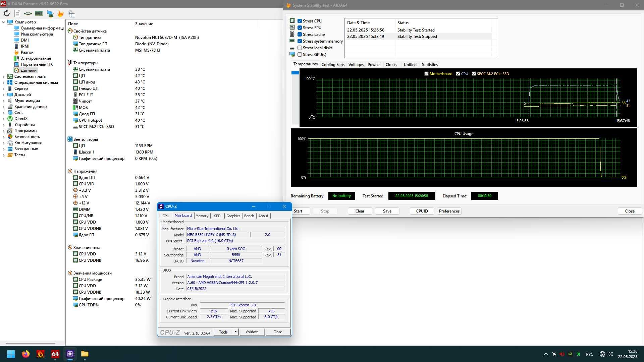Toggle Motherboard graph checkbox
The width and height of the screenshot is (644, 362).
426,74
